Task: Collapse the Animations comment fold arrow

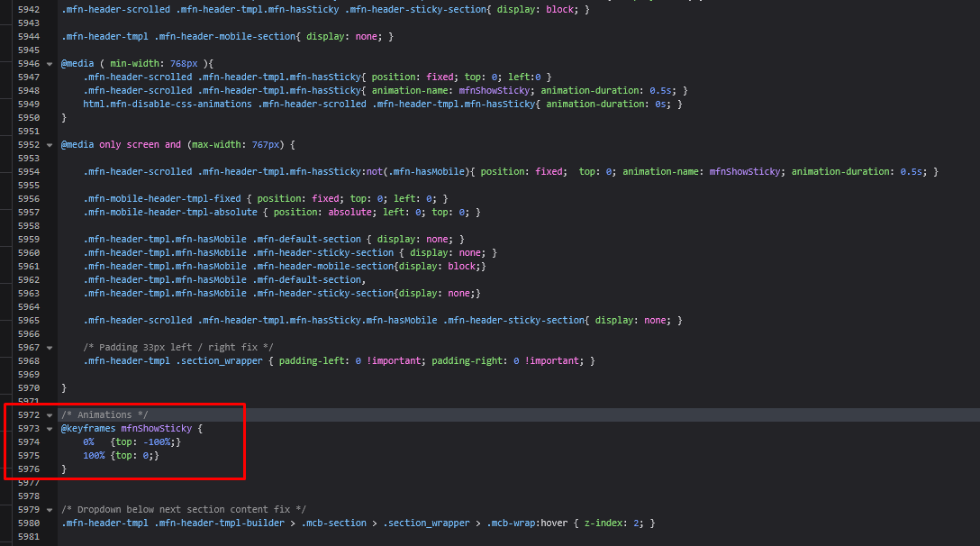Action: coord(50,415)
